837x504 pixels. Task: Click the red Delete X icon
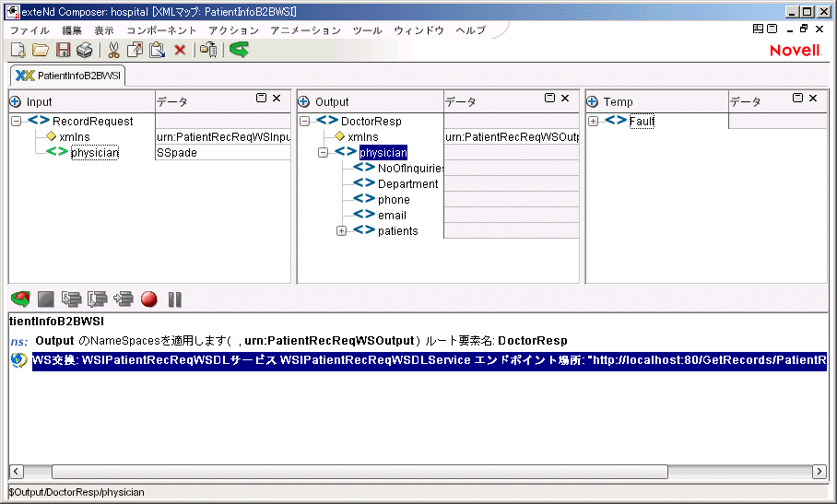pos(180,50)
